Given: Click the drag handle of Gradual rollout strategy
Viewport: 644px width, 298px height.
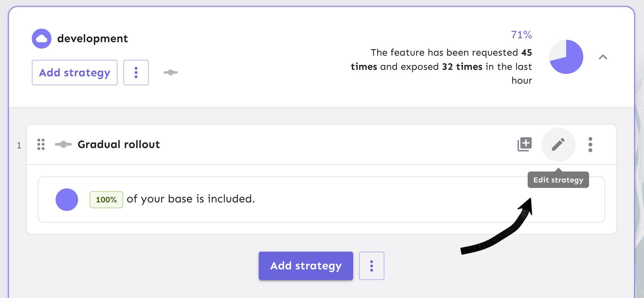Looking at the screenshot, I should [x=41, y=144].
